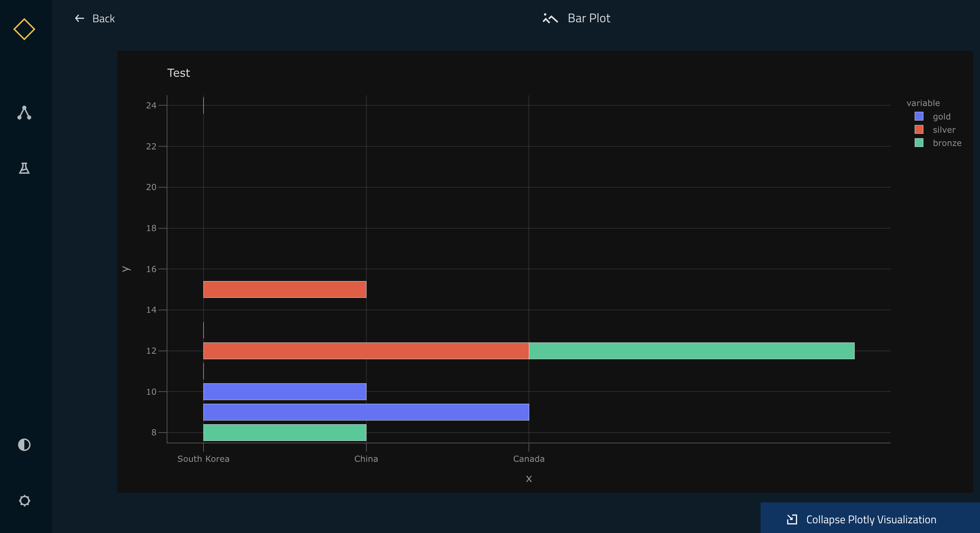Click Collapse Plotly Visualization button
This screenshot has height=533, width=980.
click(x=870, y=518)
